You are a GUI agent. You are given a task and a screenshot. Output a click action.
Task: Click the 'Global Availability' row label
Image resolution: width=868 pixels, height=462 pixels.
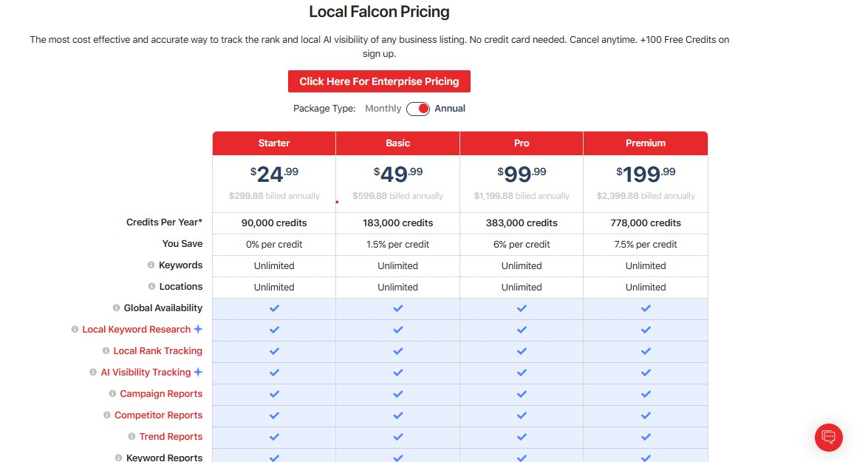(163, 308)
